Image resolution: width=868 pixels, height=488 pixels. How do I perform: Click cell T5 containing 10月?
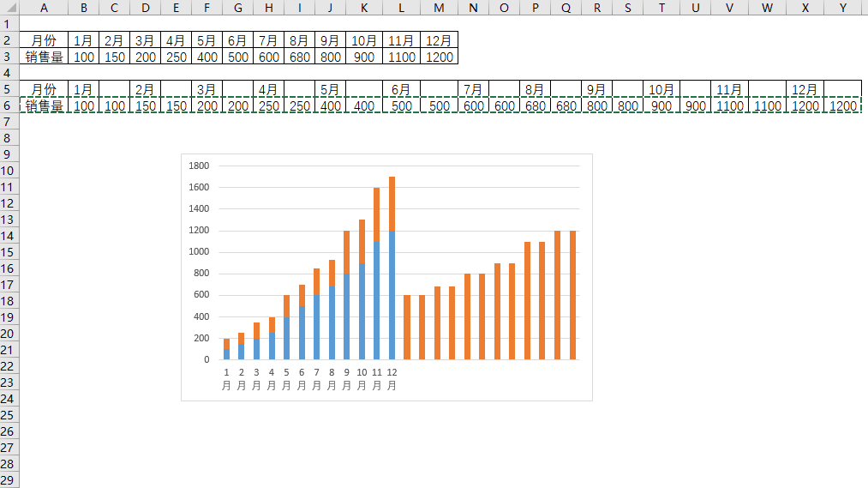(x=661, y=89)
